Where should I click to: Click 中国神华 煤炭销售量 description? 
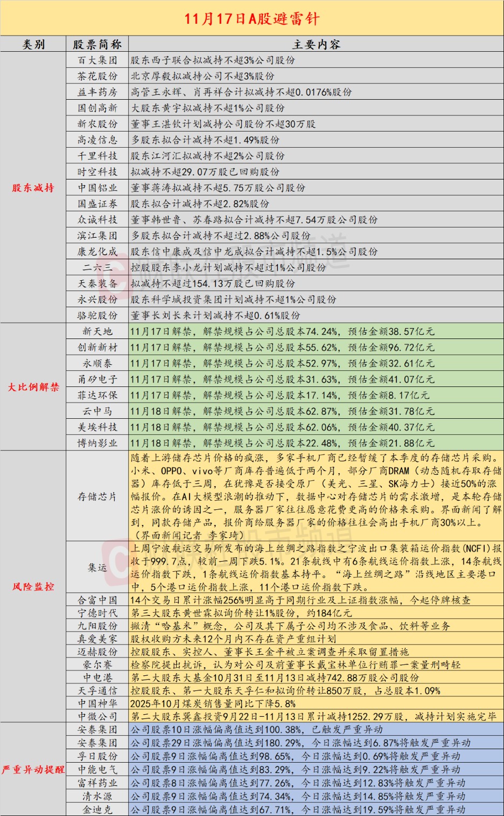coord(213,703)
